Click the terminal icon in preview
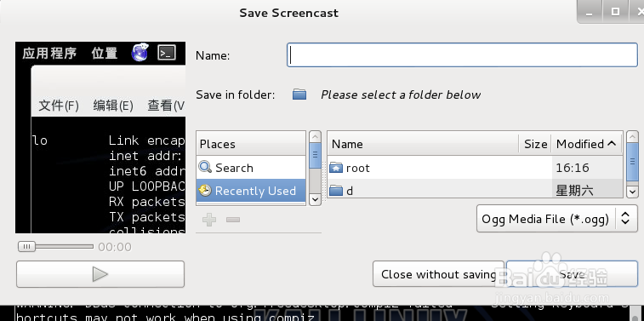This screenshot has height=321, width=644. 167,53
